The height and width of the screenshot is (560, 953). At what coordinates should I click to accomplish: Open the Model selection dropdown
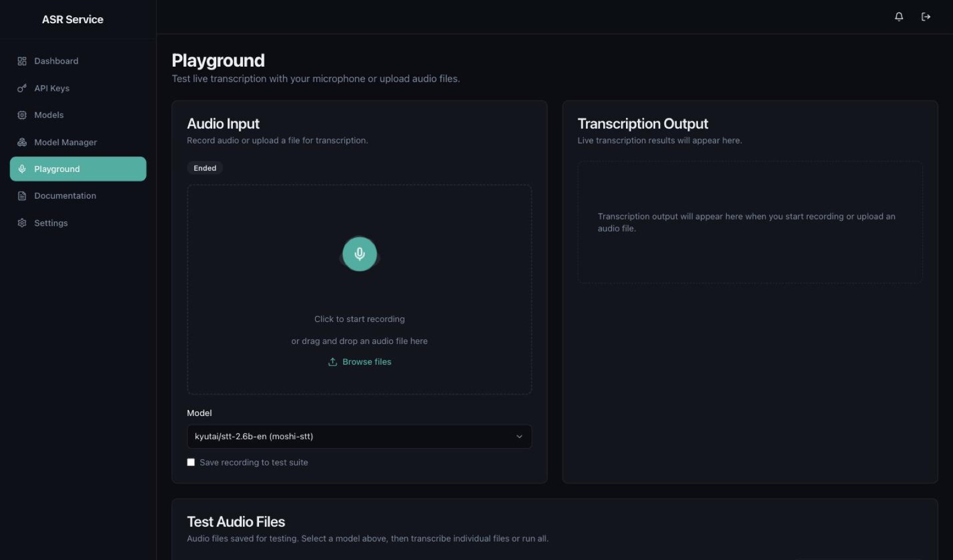[x=359, y=436]
